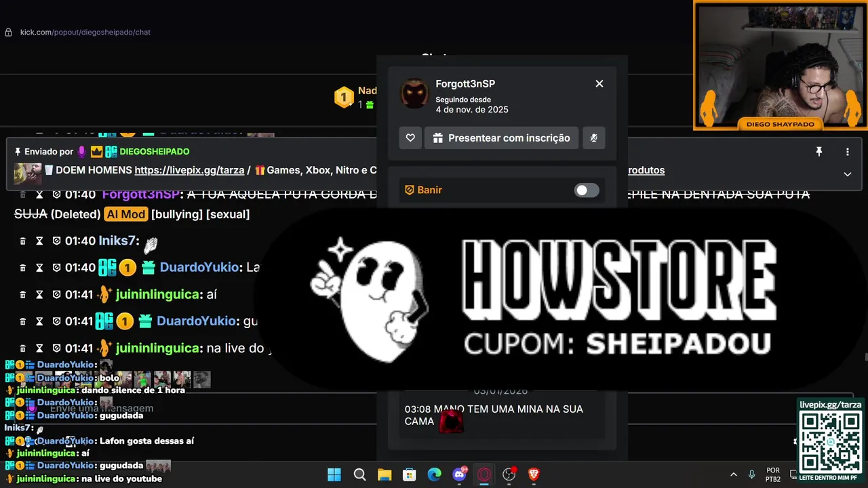
Task: Open Forgott3nSP's profile avatar in user card
Action: [414, 94]
